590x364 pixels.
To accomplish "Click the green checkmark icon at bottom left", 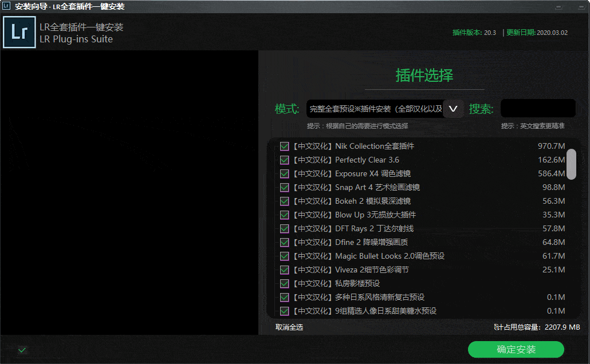I will point(22,350).
